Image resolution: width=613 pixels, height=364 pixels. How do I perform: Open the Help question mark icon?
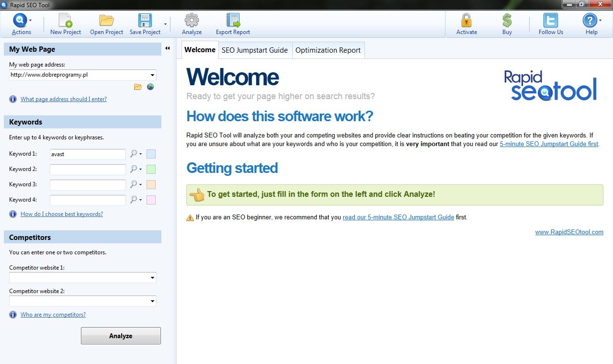point(590,21)
